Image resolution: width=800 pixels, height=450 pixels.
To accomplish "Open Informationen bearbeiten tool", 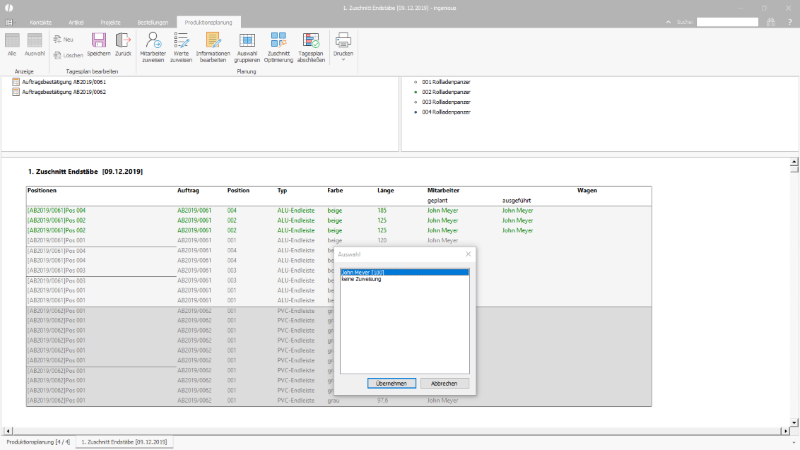I will tap(213, 47).
